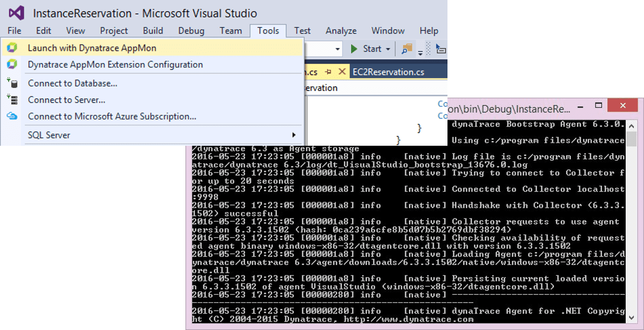This screenshot has width=644, height=330.
Task: Open the Test menu
Action: (x=302, y=31)
